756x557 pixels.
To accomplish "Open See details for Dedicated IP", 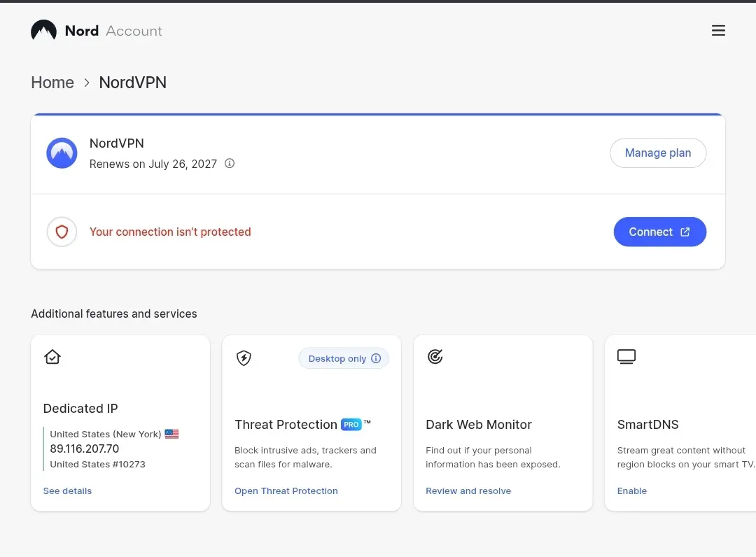I will pyautogui.click(x=67, y=491).
